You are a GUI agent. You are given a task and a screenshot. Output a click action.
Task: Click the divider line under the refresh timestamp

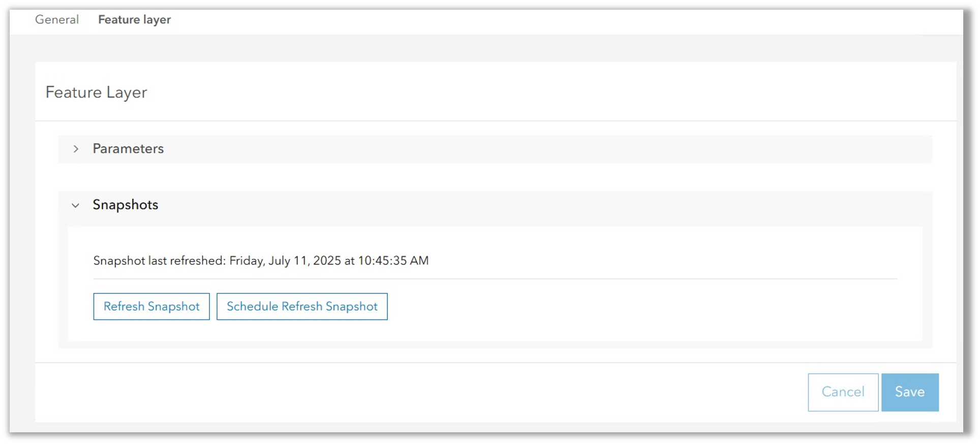pyautogui.click(x=496, y=279)
